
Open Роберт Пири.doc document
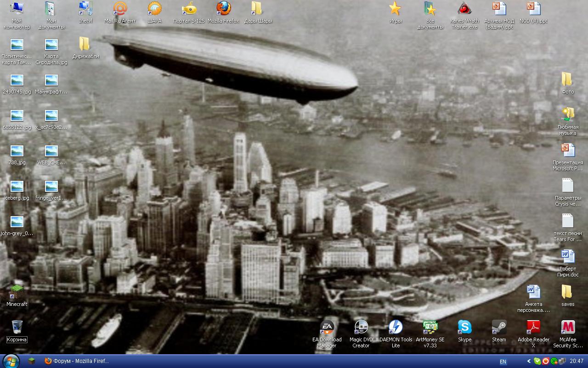click(x=568, y=257)
